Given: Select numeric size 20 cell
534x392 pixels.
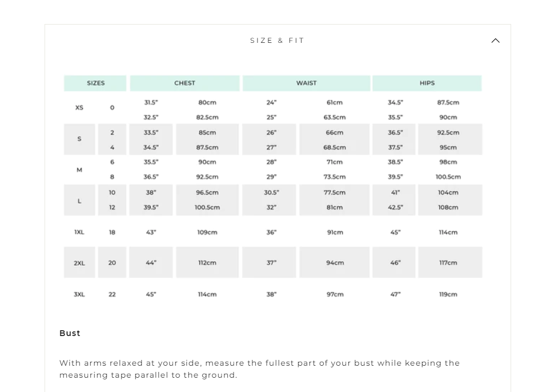Looking at the screenshot, I should click(x=112, y=263).
